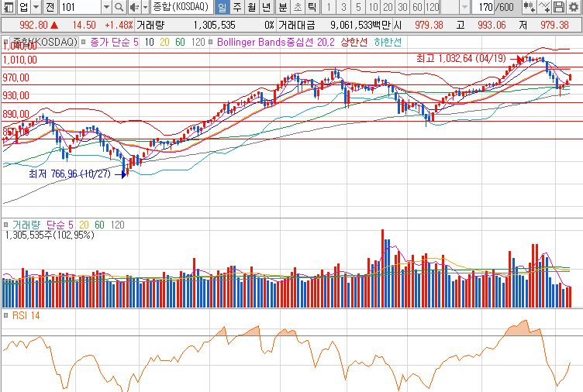Image resolution: width=583 pixels, height=392 pixels.
Task: Toggle the left side panel icon
Action: 9,7
